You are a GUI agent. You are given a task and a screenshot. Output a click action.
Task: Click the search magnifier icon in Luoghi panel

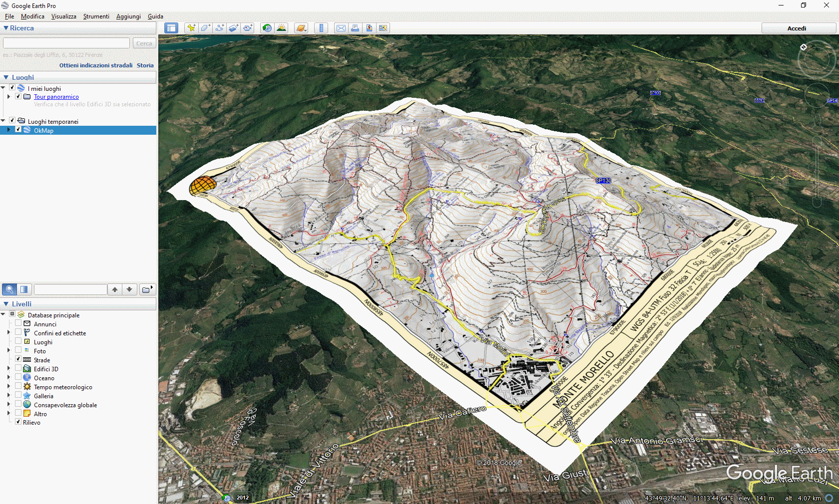point(9,289)
